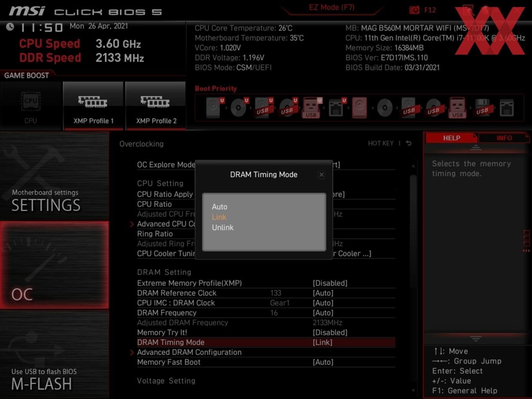Click the side panel collapse arrows on right edge
532x399 pixels.
[x=526, y=251]
